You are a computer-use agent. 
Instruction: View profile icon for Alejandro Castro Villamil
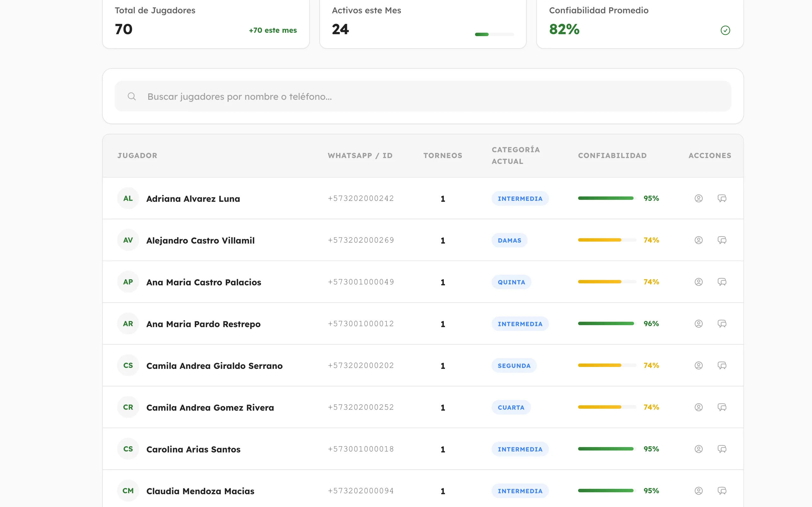click(x=698, y=240)
